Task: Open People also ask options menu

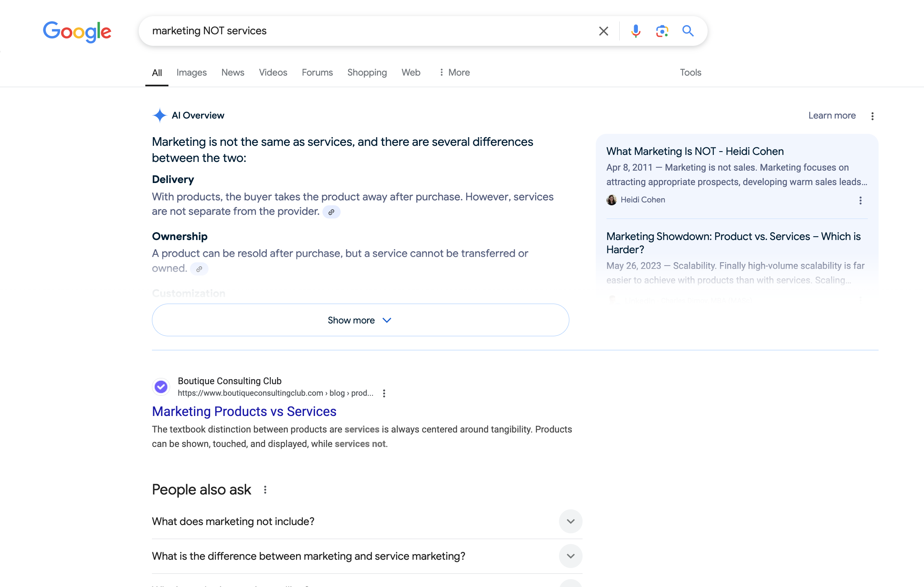Action: 265,490
